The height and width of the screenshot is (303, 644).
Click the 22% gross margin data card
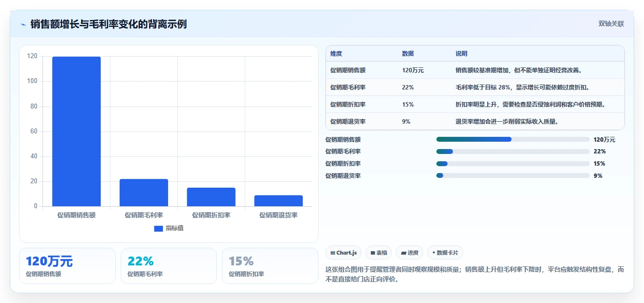[169, 266]
